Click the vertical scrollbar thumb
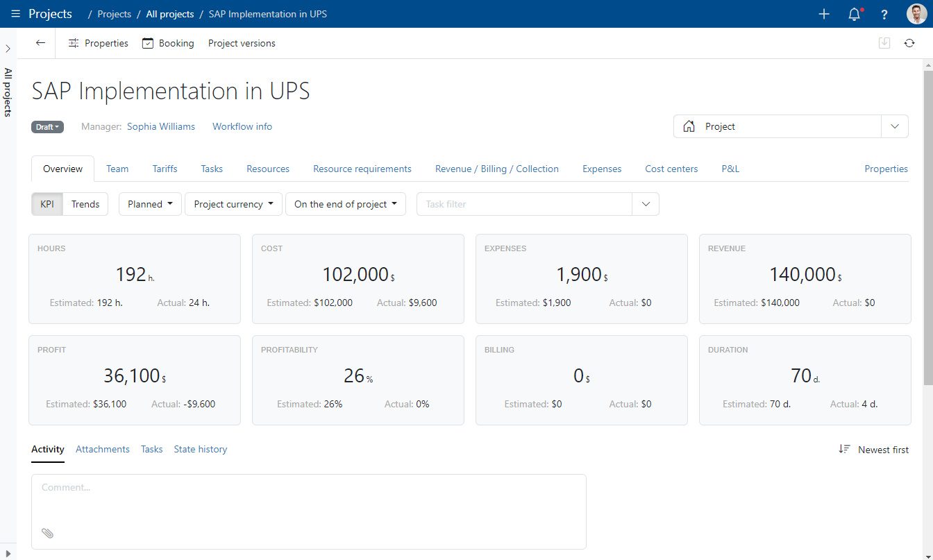The height and width of the screenshot is (560, 933). [928, 226]
